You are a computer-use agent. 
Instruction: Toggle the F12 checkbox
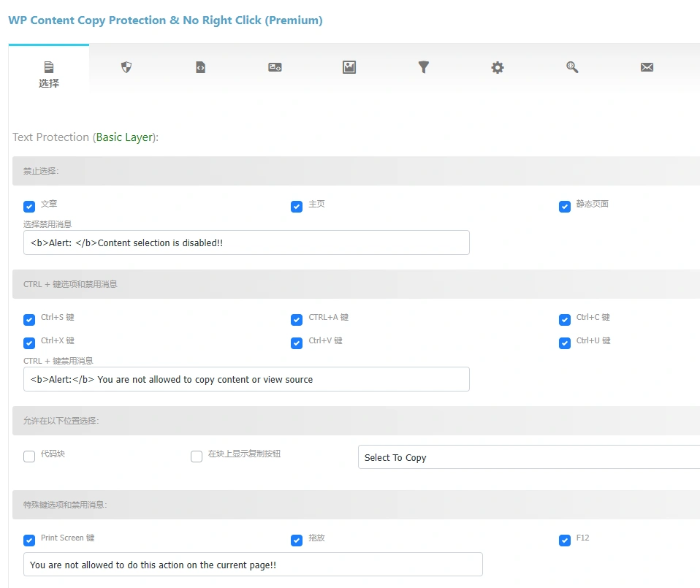pos(565,540)
